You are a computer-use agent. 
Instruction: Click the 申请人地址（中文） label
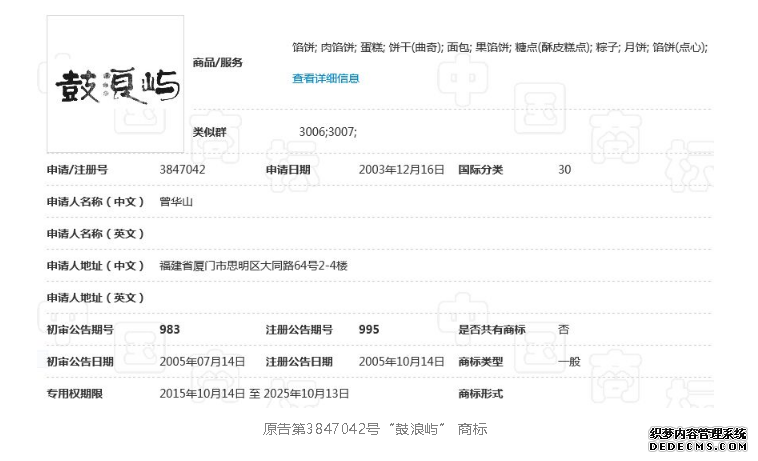(96, 266)
